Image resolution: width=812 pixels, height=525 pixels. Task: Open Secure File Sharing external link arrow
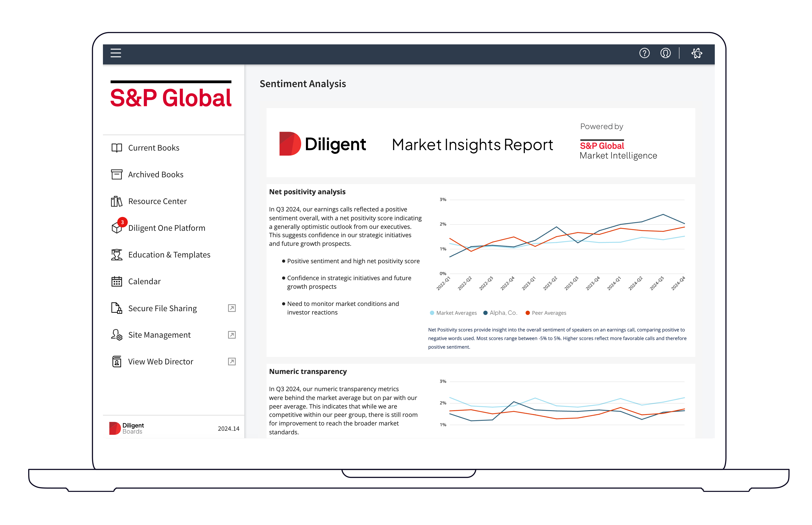(x=232, y=308)
